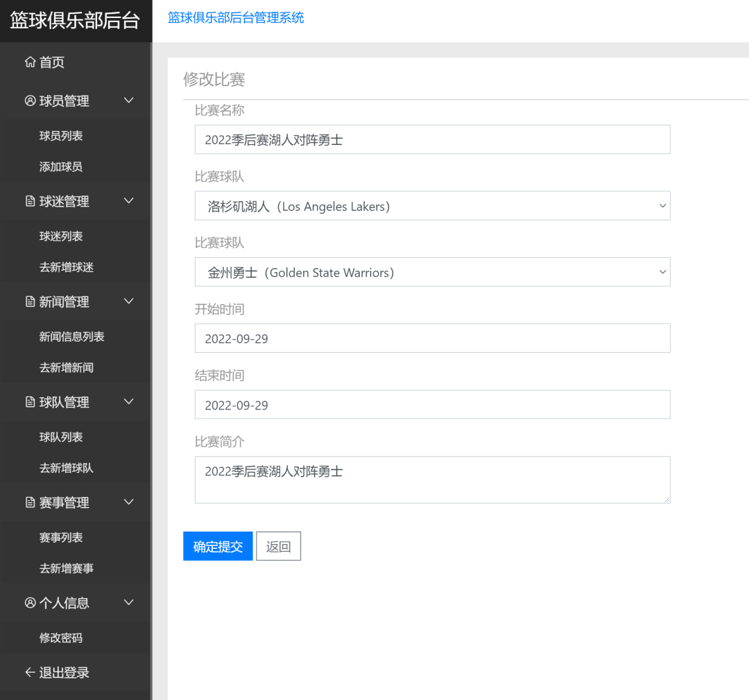Click the 结束时间 field label

tap(220, 376)
